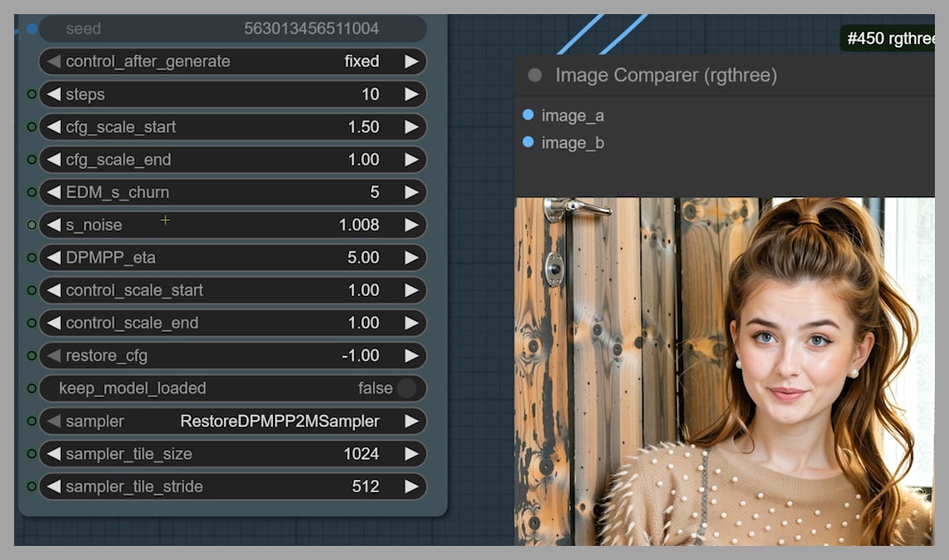Image resolution: width=949 pixels, height=560 pixels.
Task: Increase EDM_s_churn using the right arrow
Action: 411,192
